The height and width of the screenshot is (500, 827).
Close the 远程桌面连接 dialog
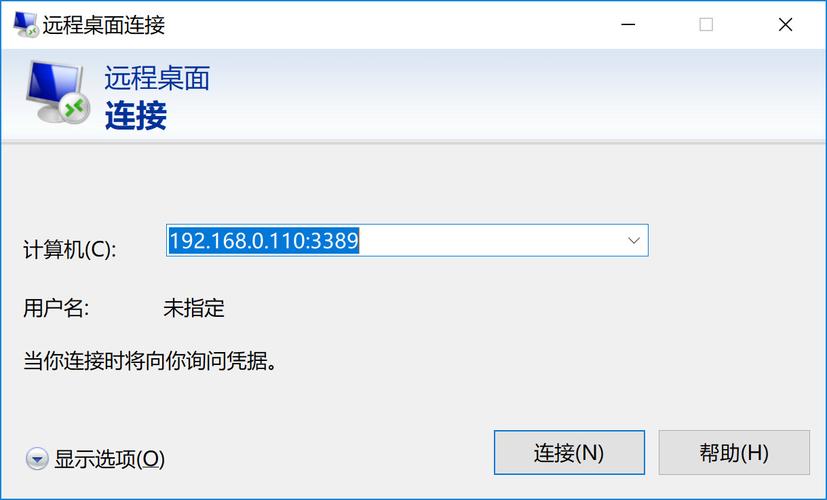click(x=785, y=24)
